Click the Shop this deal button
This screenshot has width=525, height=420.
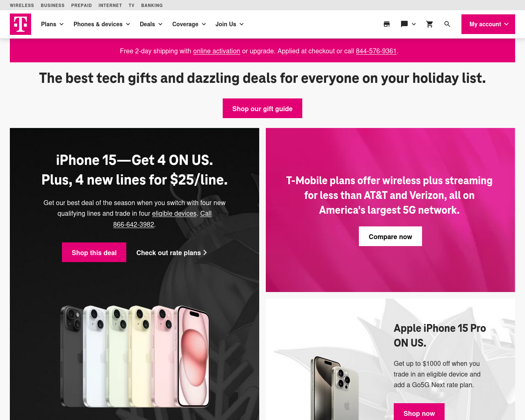point(94,252)
